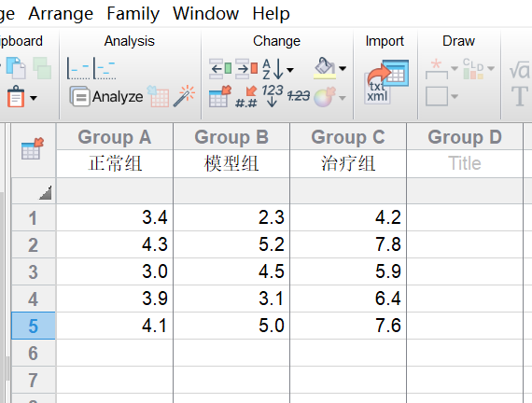Select row 5 header
Image resolution: width=532 pixels, height=403 pixels.
click(x=34, y=326)
